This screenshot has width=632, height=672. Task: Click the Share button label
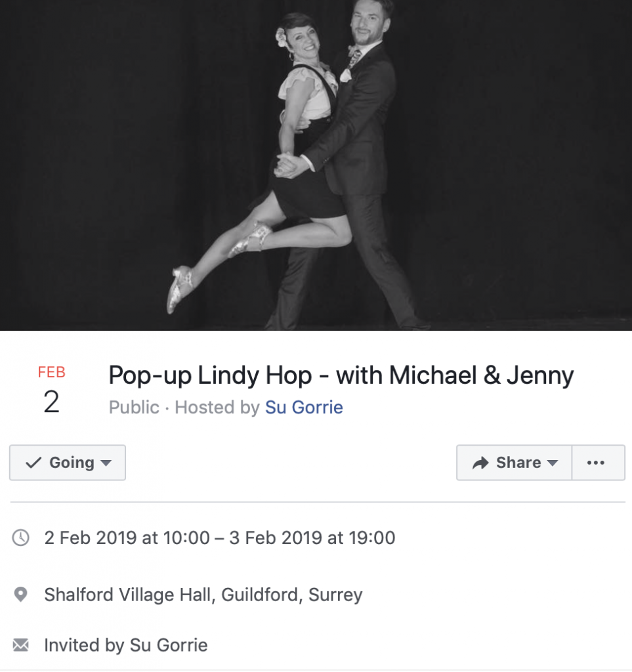(518, 463)
